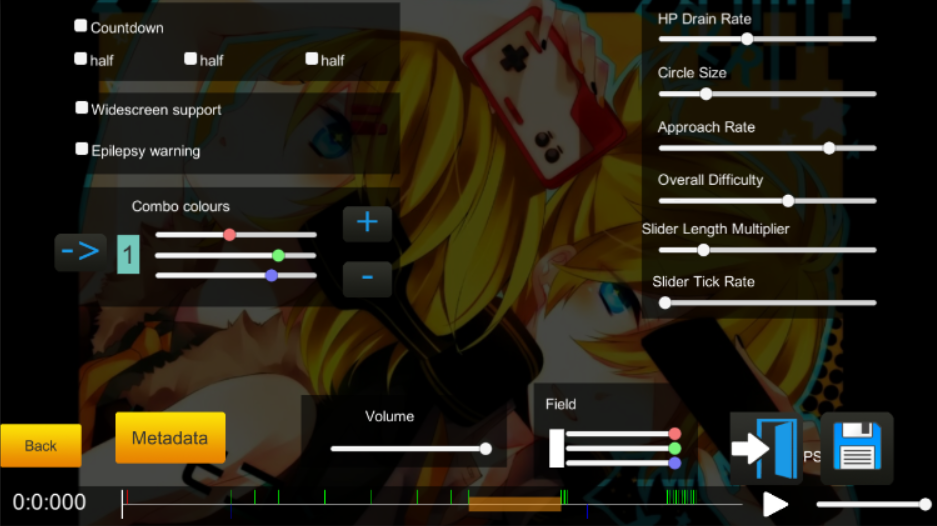Click the white Field colour preview box
The image size is (937, 526).
pyautogui.click(x=556, y=448)
